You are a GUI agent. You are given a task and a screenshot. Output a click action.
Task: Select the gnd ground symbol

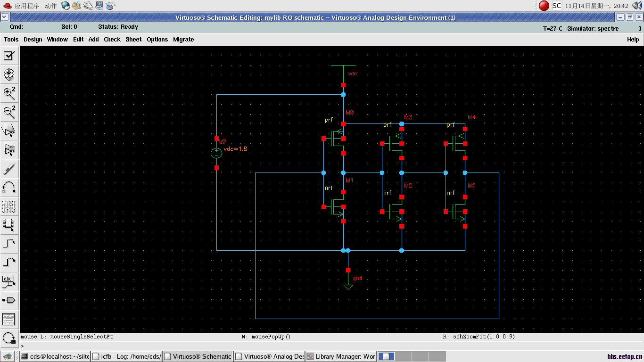point(349,280)
